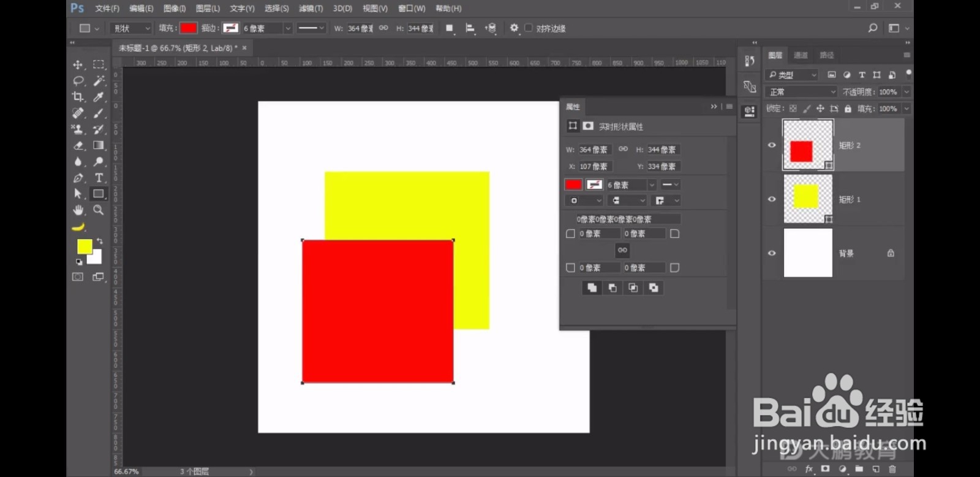
Task: Open the 类型 layer filter dropdown
Action: coord(792,75)
